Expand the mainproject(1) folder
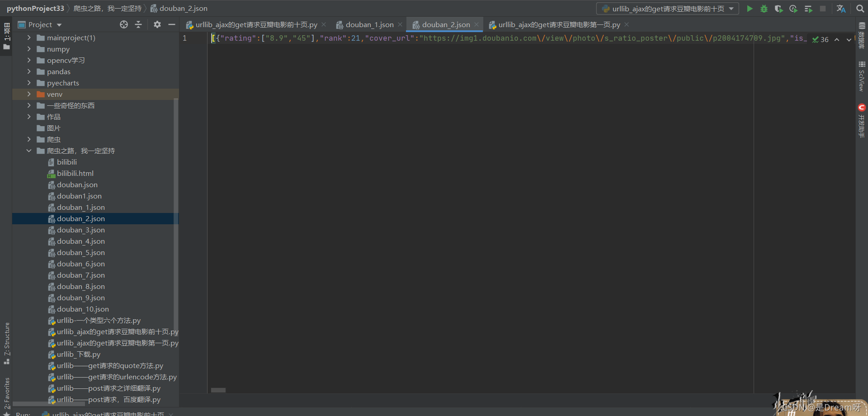 [x=29, y=38]
